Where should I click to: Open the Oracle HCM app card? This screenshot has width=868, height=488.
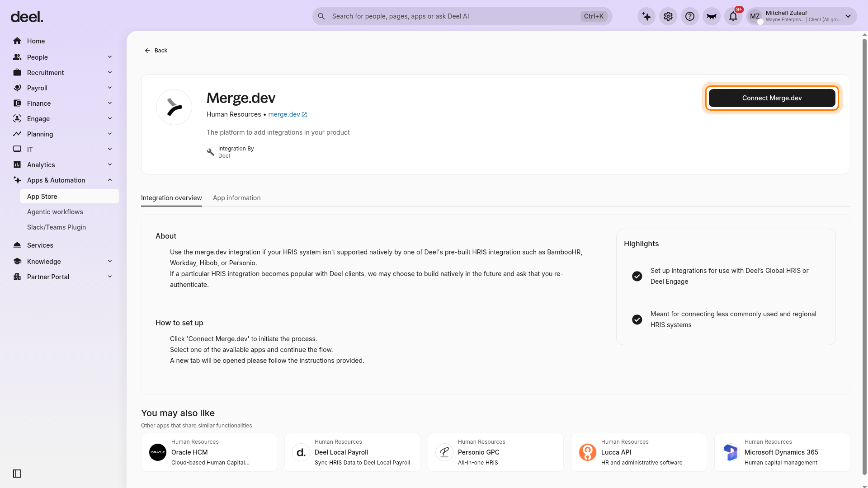point(209,452)
